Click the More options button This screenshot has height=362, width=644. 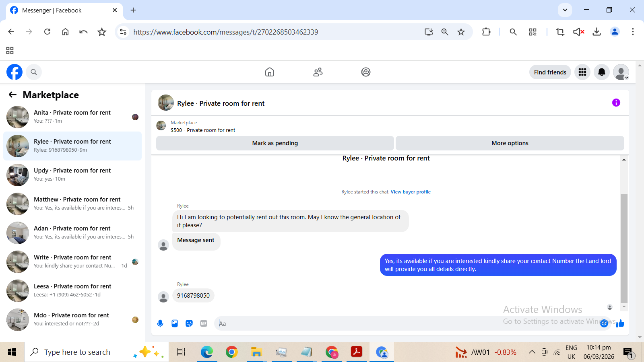tap(510, 143)
